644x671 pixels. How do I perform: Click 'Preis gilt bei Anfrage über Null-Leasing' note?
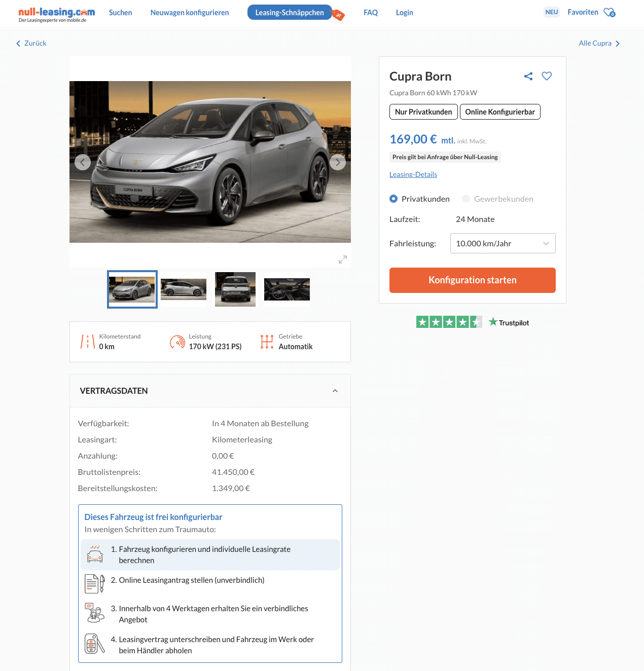tap(445, 157)
